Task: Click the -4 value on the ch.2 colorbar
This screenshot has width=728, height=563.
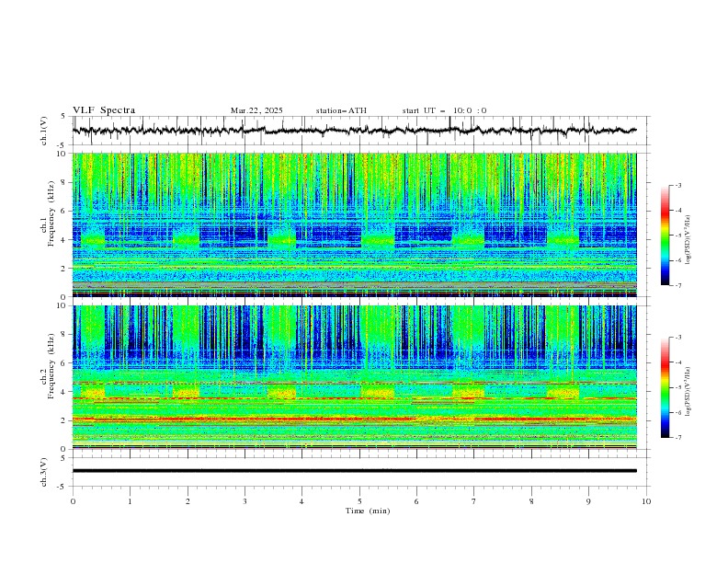Action: [x=677, y=362]
